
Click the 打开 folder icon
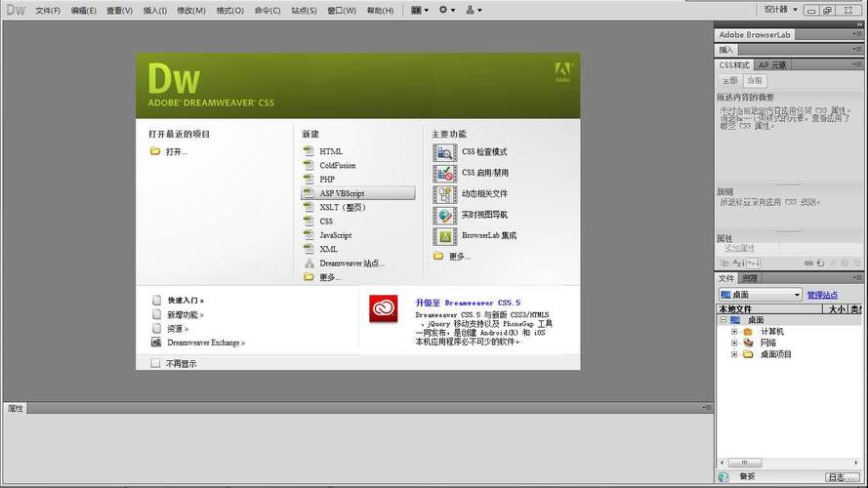pyautogui.click(x=155, y=151)
